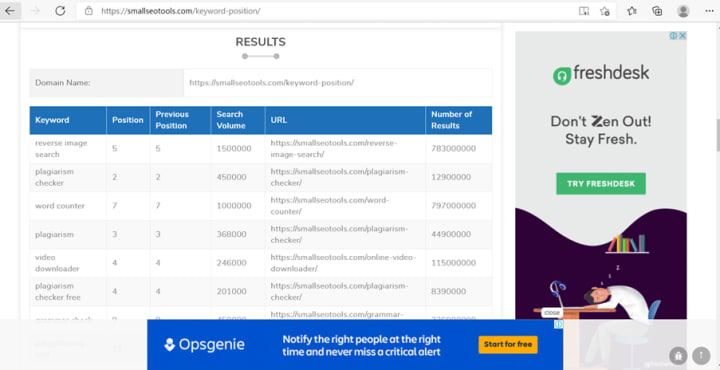The image size is (720, 370).
Task: Click the Opsgenie 'Notify the right people' ad text
Action: click(x=361, y=345)
